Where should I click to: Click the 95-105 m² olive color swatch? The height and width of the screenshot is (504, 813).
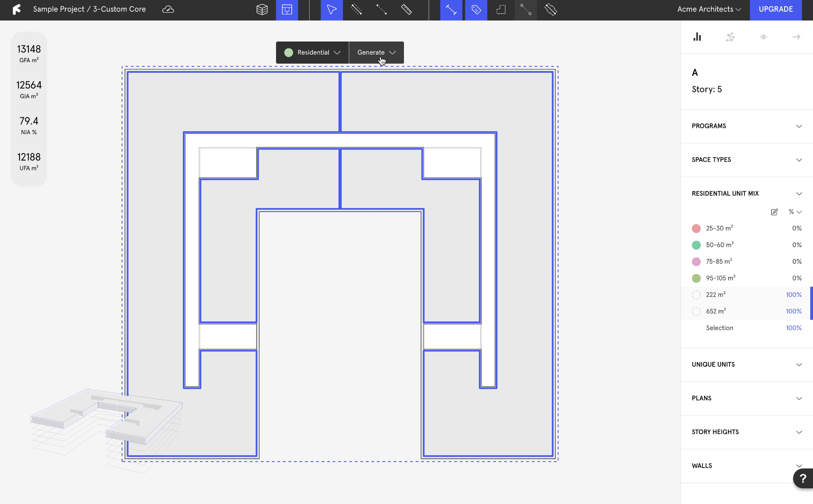pyautogui.click(x=696, y=278)
